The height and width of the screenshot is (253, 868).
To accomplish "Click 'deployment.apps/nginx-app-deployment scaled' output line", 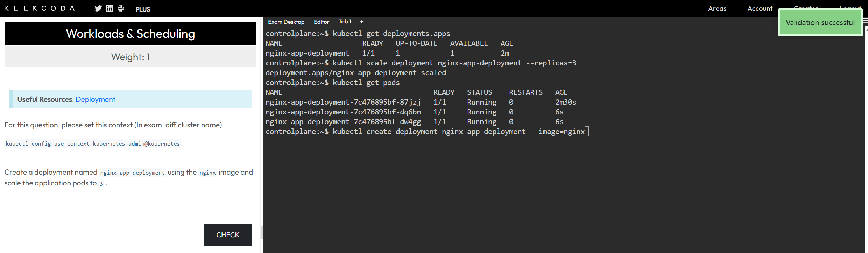I will pos(356,73).
